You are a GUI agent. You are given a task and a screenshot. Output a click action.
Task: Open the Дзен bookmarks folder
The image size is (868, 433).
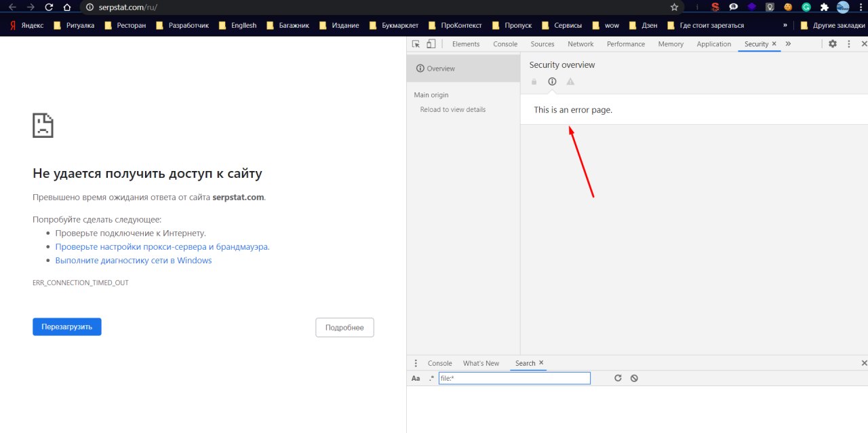coord(643,25)
